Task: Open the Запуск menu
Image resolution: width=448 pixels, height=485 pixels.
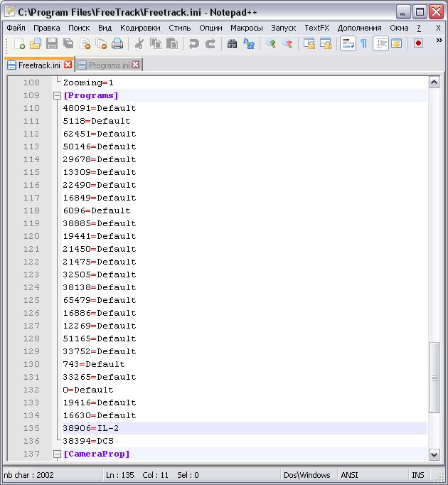Action: pyautogui.click(x=284, y=28)
